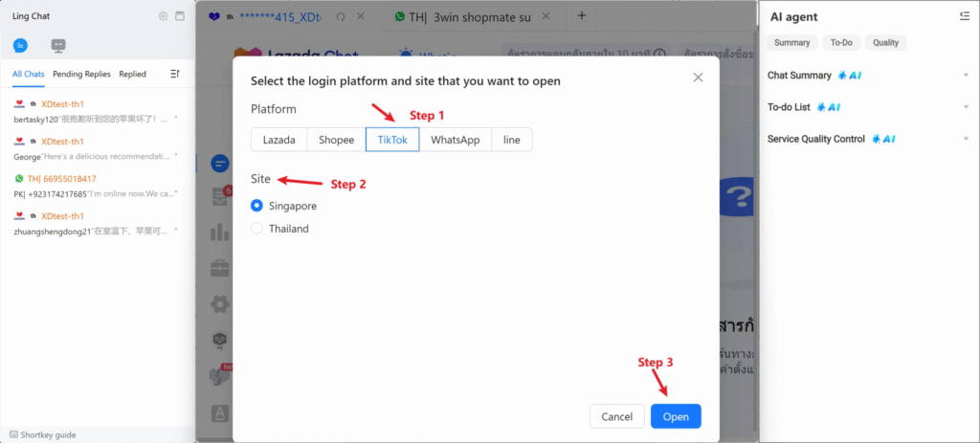The image size is (980, 443).
Task: Click the refresh icon on the XDtest tab
Action: point(341,17)
